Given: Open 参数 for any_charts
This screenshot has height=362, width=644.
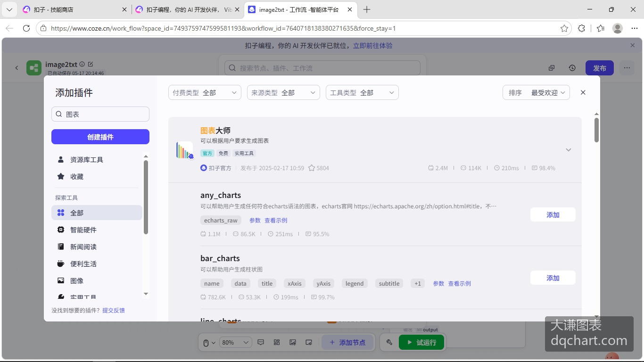Looking at the screenshot, I should point(255,221).
